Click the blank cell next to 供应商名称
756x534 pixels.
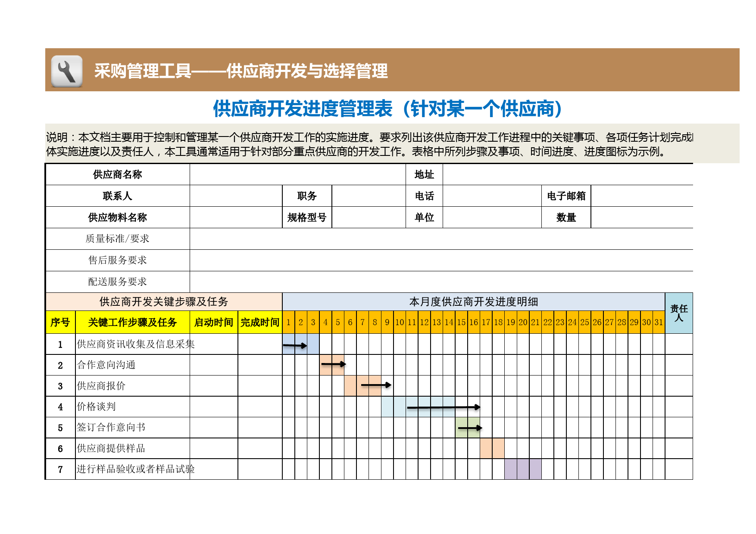(298, 174)
